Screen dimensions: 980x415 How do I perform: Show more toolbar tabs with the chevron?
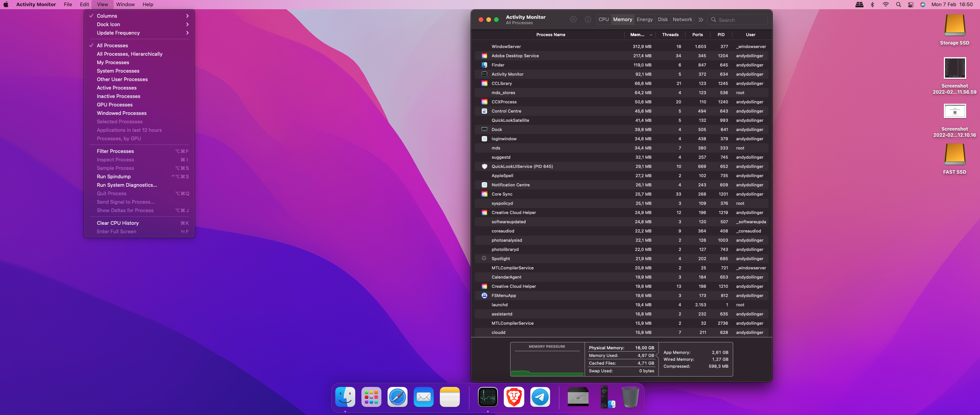point(701,20)
